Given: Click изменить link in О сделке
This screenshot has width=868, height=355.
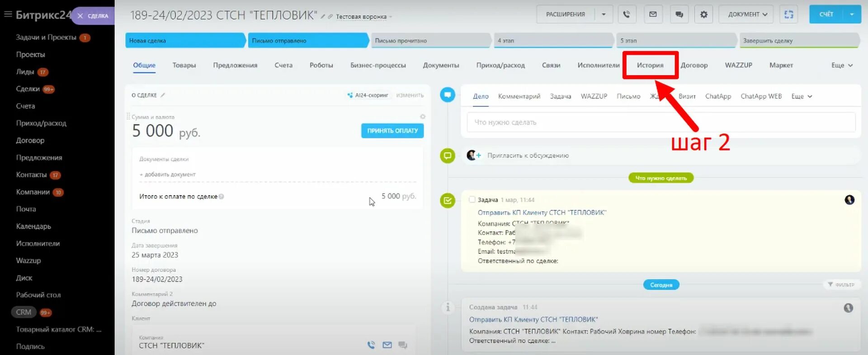Looking at the screenshot, I should 410,95.
